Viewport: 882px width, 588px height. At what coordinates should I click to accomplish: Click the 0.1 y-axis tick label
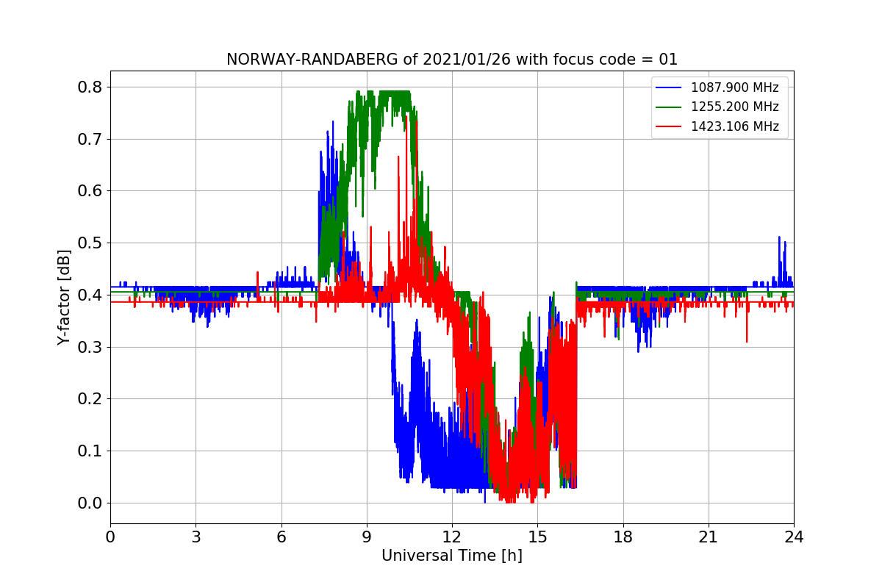click(90, 451)
